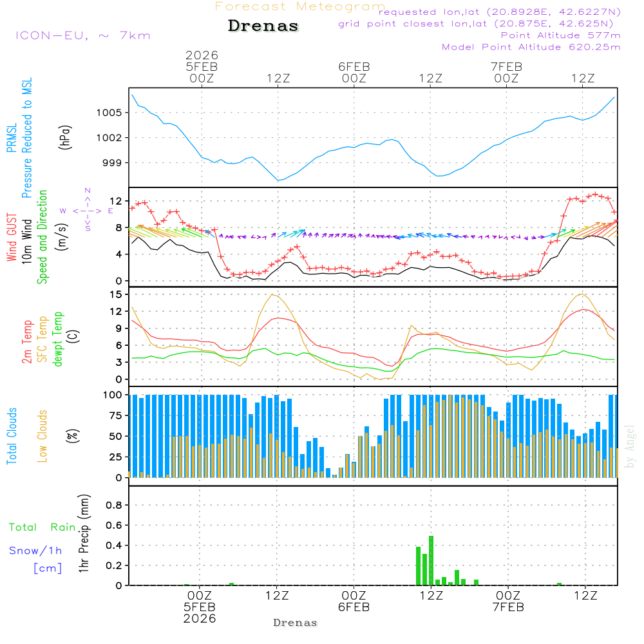Click the 1hr Precip (mm) axis label

tap(82, 535)
